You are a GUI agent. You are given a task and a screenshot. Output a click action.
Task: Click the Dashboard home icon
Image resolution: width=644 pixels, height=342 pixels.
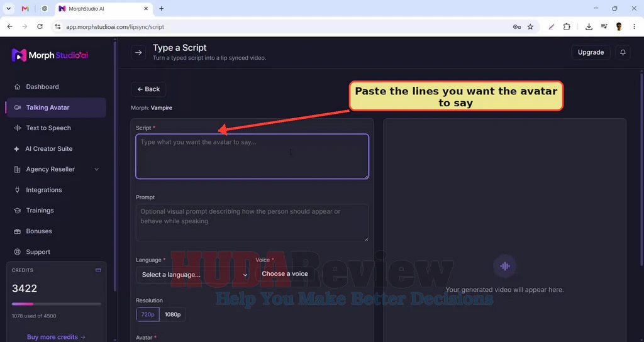pos(17,87)
